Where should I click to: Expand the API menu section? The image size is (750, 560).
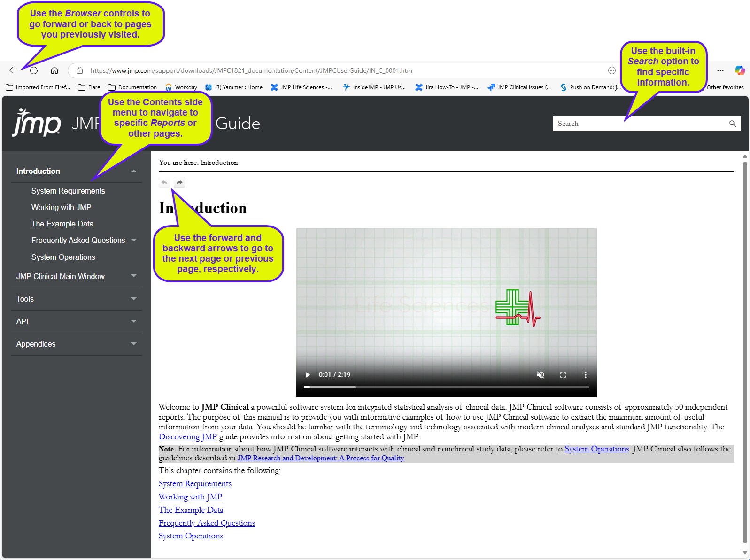(134, 321)
